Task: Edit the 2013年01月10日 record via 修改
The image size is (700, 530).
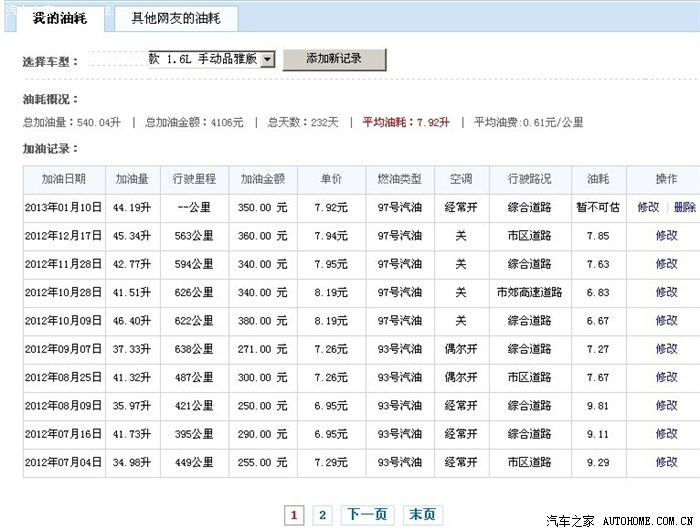Action: click(648, 207)
